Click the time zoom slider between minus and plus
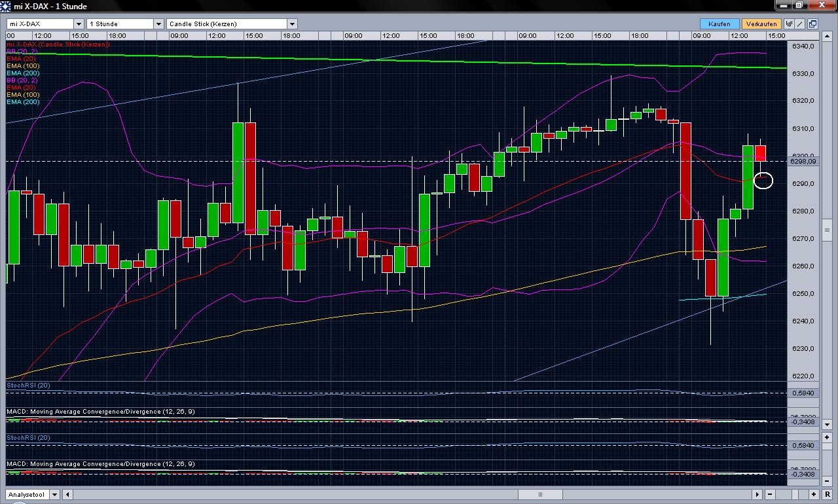The height and width of the screenshot is (504, 838). coord(795,494)
